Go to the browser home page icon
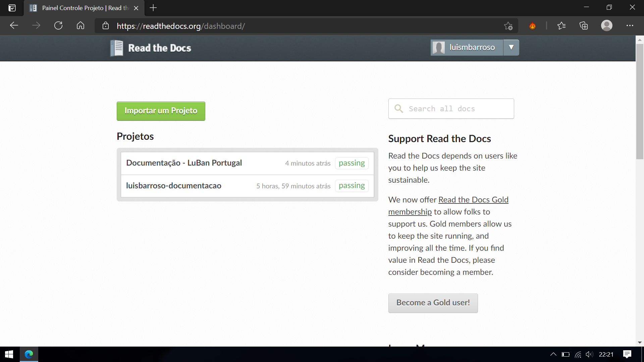644x362 pixels. (80, 26)
